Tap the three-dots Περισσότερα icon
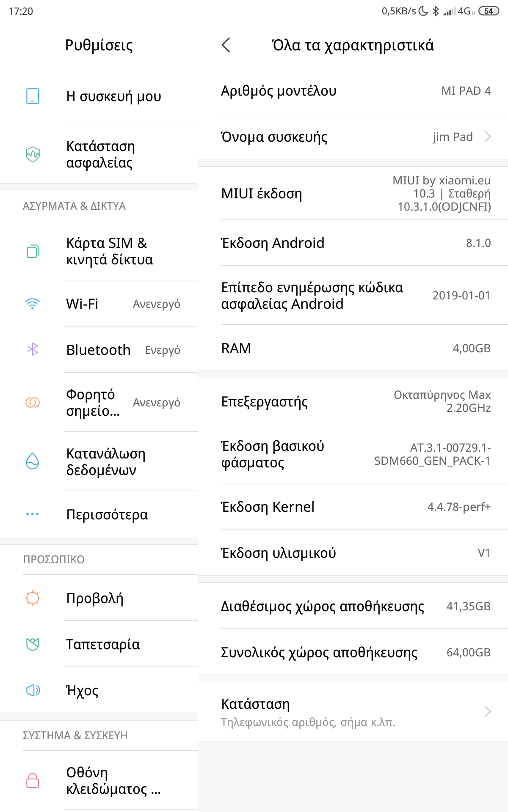 33,514
